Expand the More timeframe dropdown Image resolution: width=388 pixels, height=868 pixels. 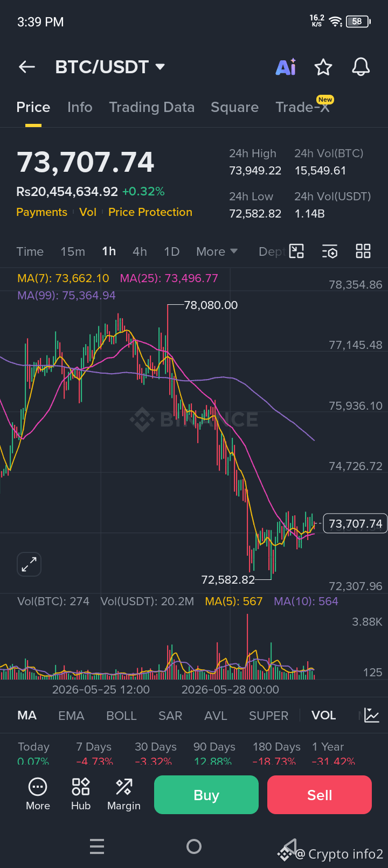pos(217,251)
